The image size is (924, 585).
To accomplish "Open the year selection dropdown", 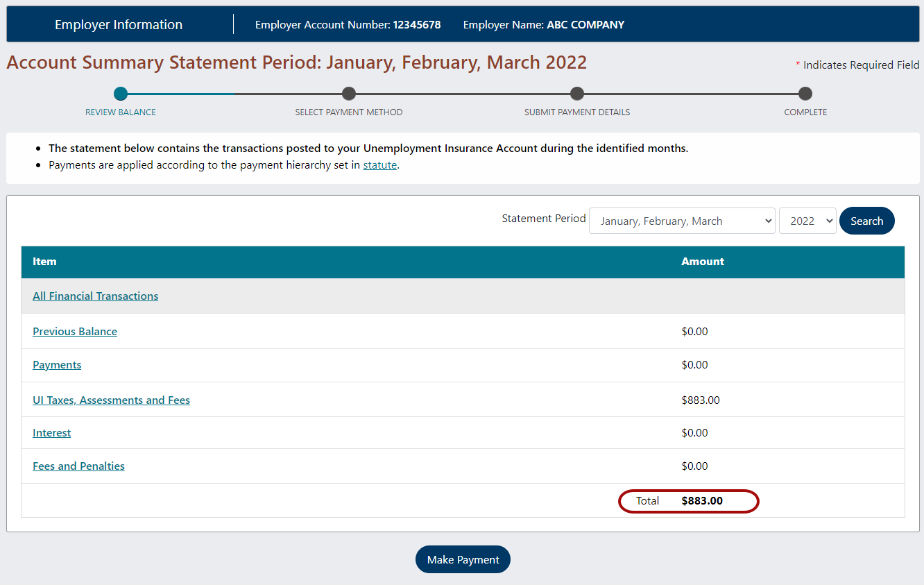I will click(807, 221).
